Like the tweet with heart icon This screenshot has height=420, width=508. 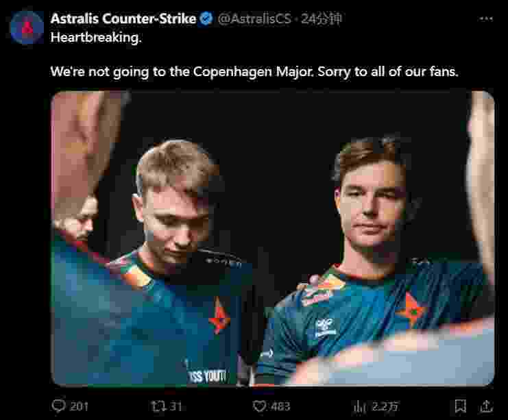click(259, 406)
